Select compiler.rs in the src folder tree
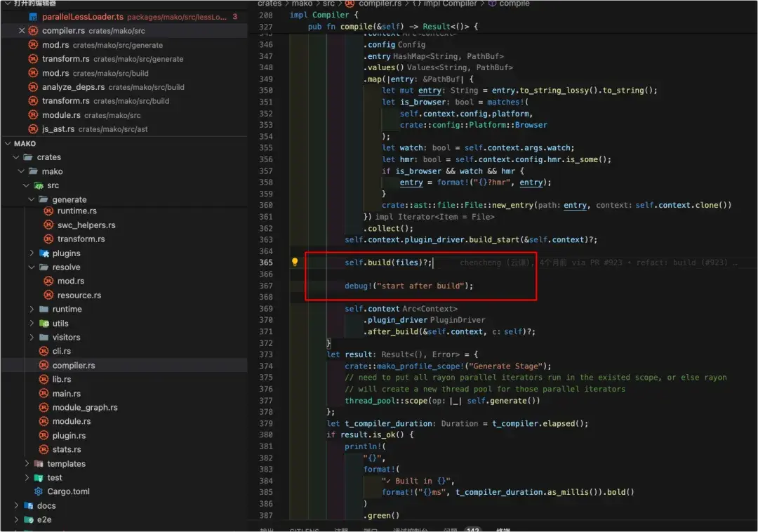 coord(124,365)
